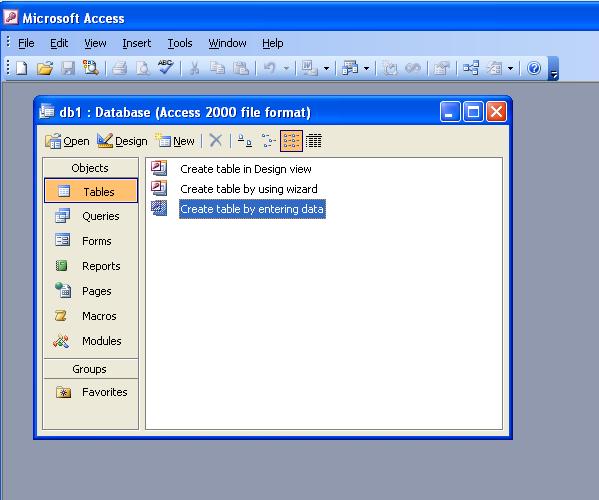Screen dimensions: 599x500
Task: Click the File Search toolbar icon
Action: click(x=91, y=68)
